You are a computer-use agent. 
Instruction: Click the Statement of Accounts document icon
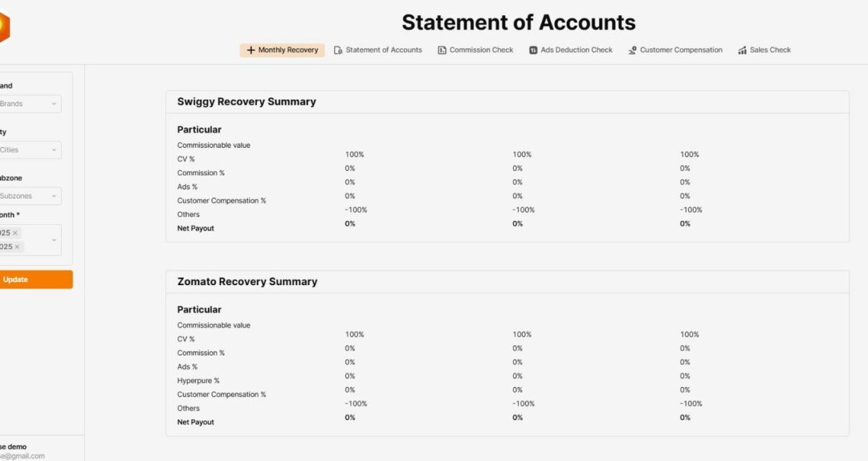(338, 50)
